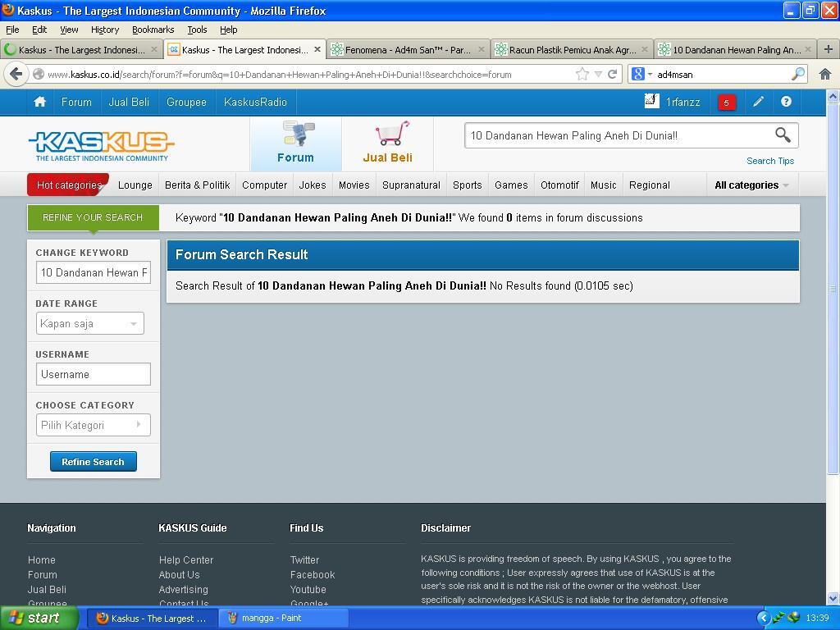The height and width of the screenshot is (630, 840).
Task: Open the View menu
Action: coord(69,30)
